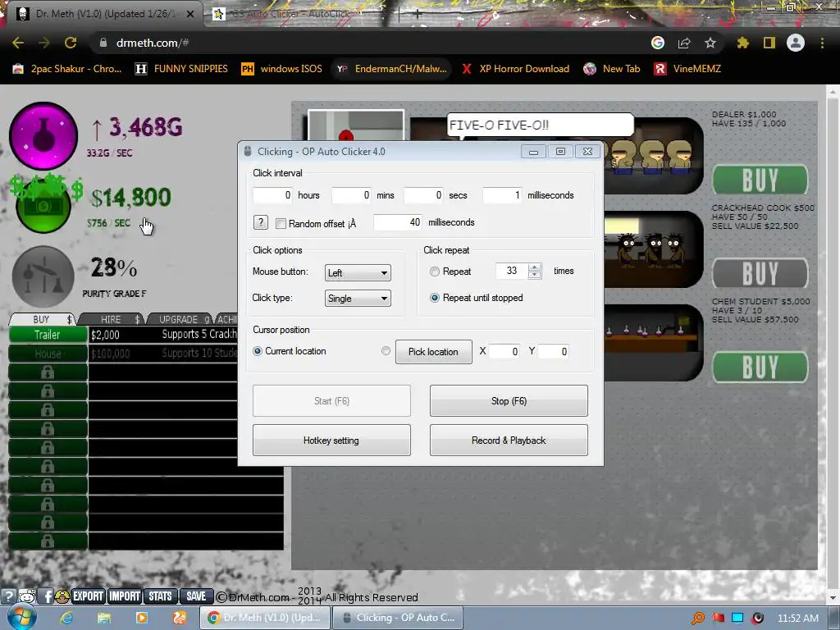This screenshot has width=840, height=630.
Task: Select Current location radio button
Action: (x=258, y=351)
